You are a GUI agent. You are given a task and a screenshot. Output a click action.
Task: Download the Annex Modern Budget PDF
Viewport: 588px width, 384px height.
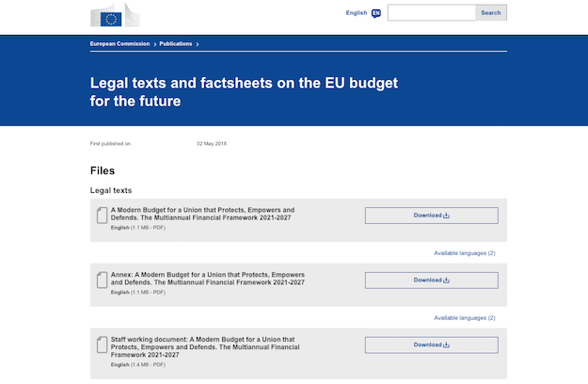click(x=432, y=280)
